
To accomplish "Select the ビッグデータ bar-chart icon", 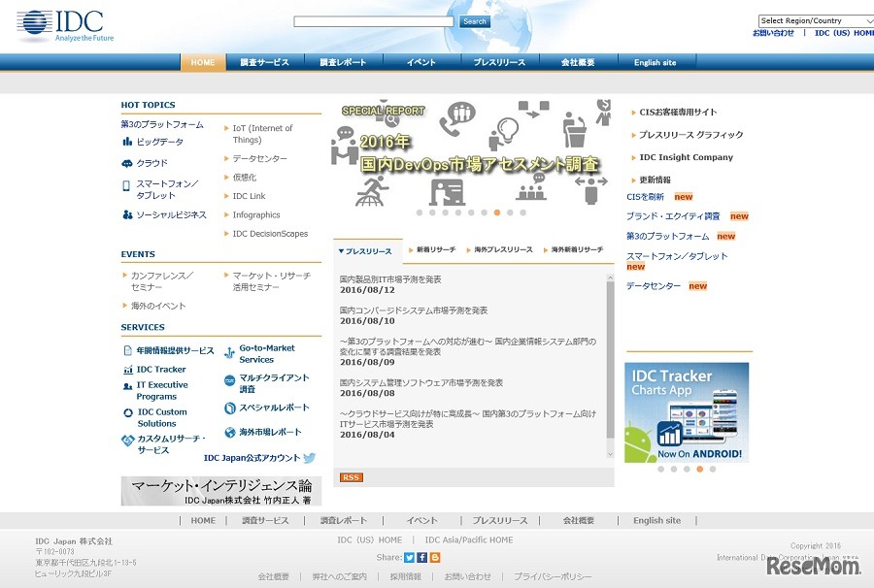I will coord(127,142).
